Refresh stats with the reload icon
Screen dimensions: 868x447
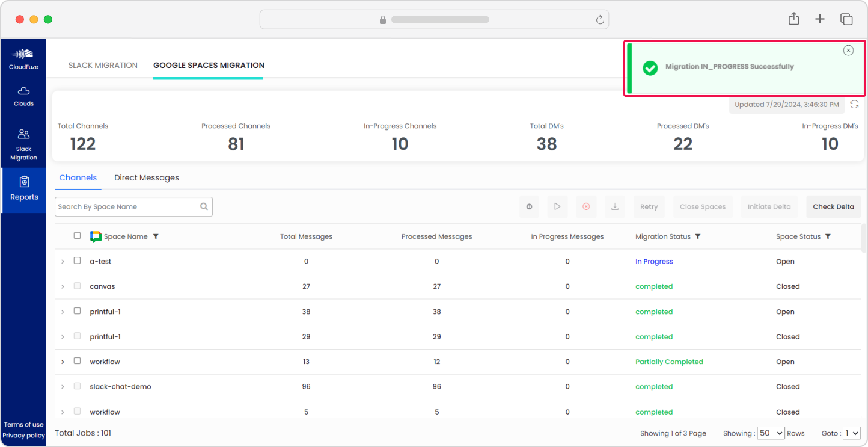coord(854,105)
